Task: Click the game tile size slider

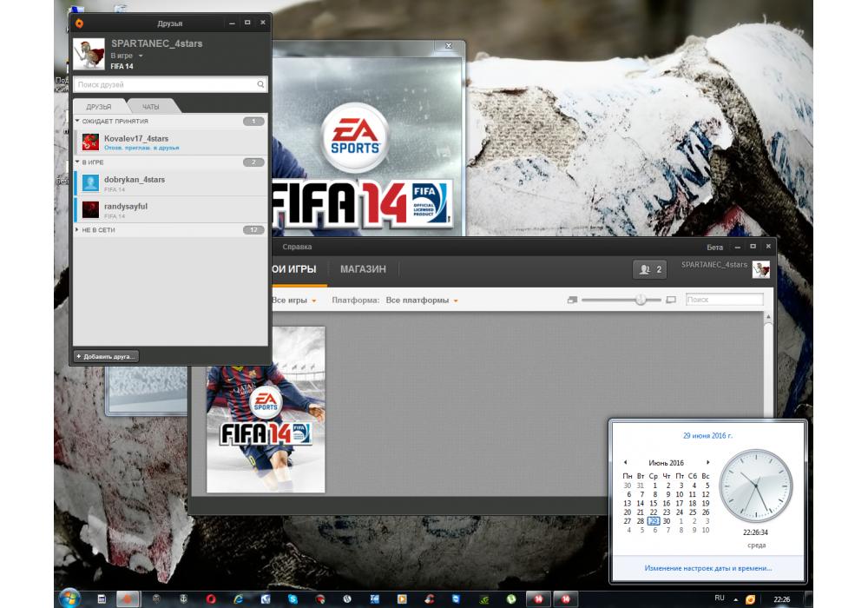Action: pyautogui.click(x=641, y=300)
